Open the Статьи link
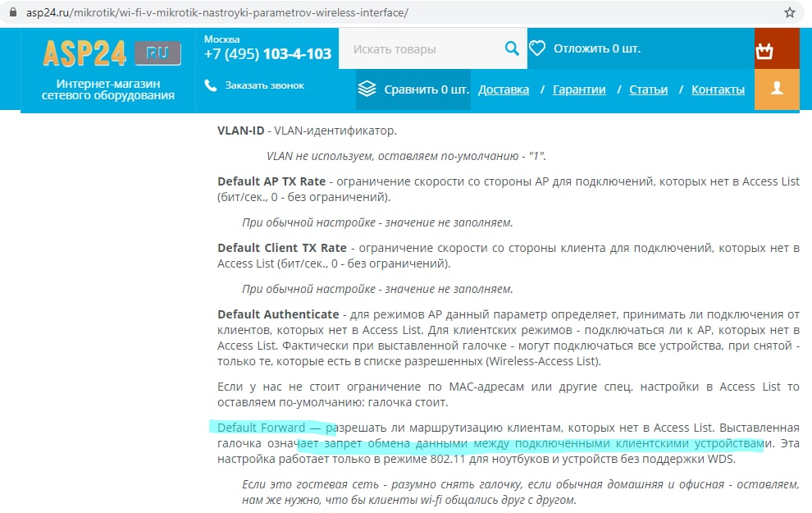812x513 pixels. tap(648, 89)
